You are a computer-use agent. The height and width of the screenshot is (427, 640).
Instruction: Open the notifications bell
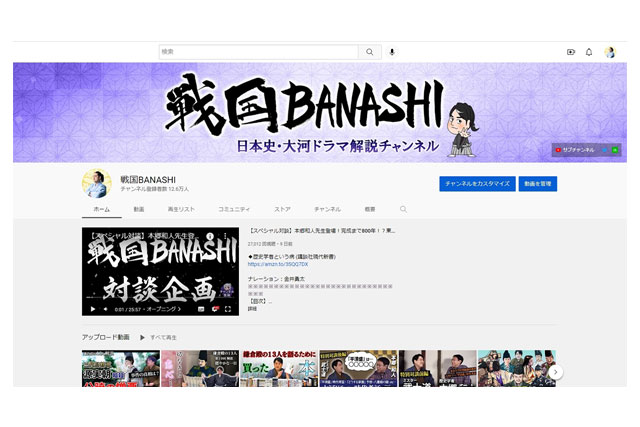589,52
